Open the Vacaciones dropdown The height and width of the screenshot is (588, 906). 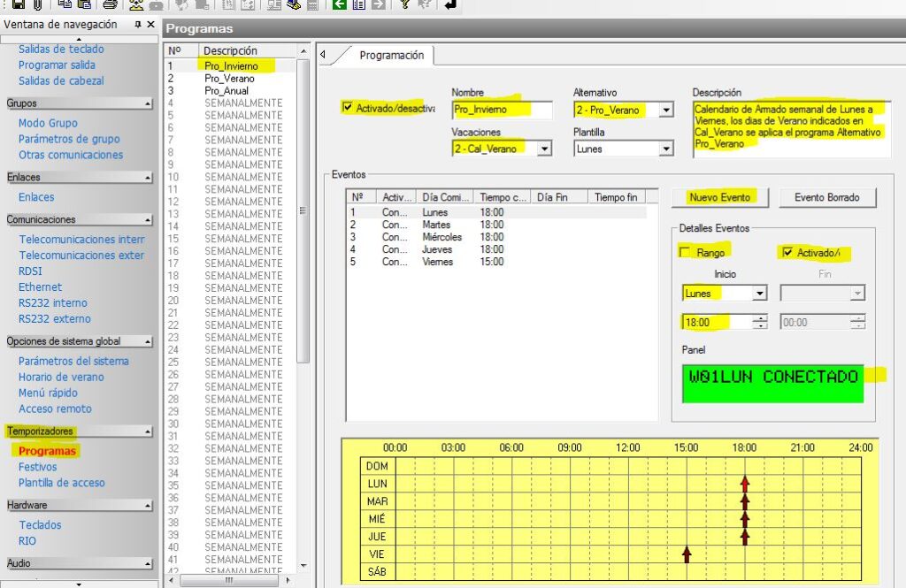(x=544, y=149)
